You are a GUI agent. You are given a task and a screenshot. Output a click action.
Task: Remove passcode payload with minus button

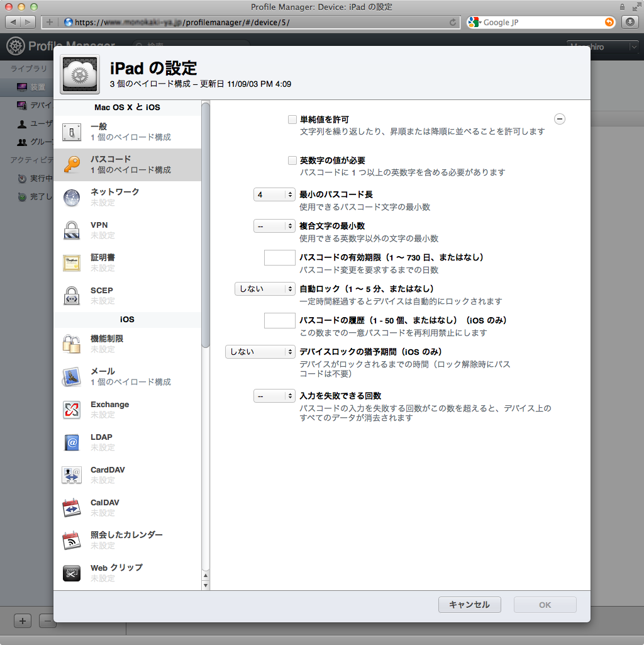tap(560, 119)
